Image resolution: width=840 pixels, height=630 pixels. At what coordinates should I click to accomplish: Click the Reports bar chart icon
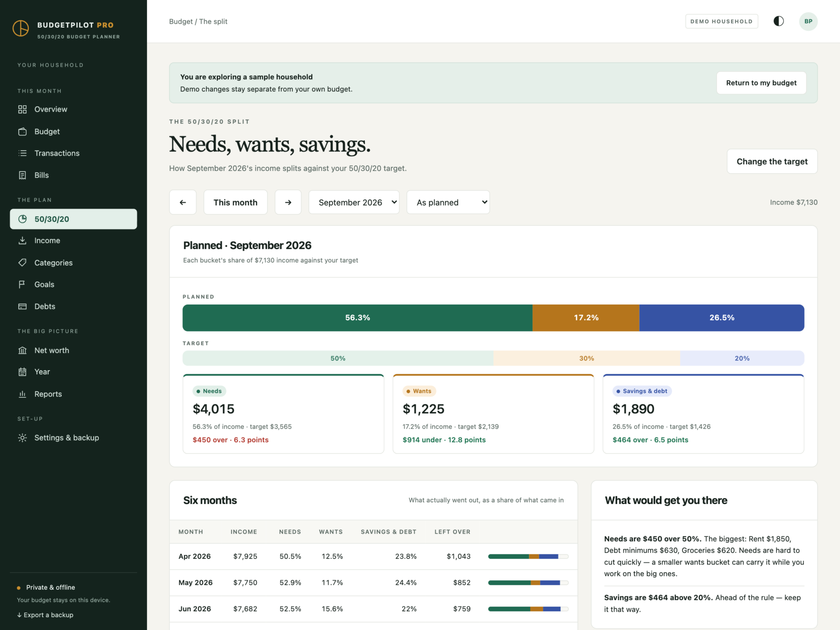pos(22,394)
